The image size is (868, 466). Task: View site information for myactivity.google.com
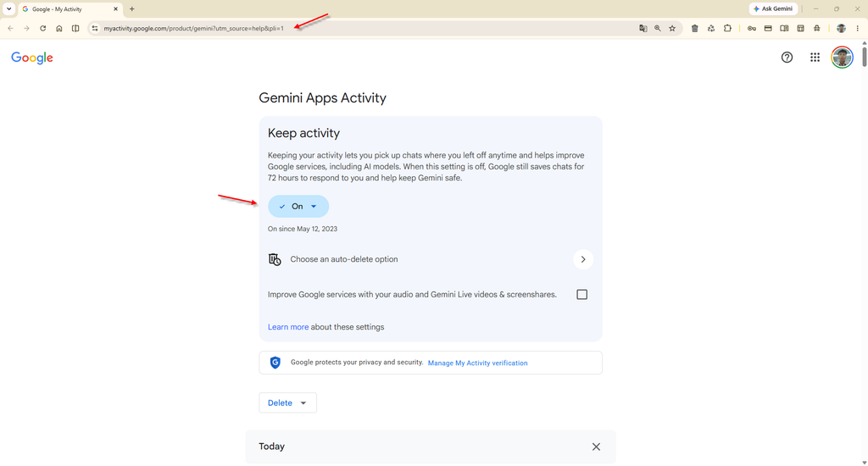point(95,28)
